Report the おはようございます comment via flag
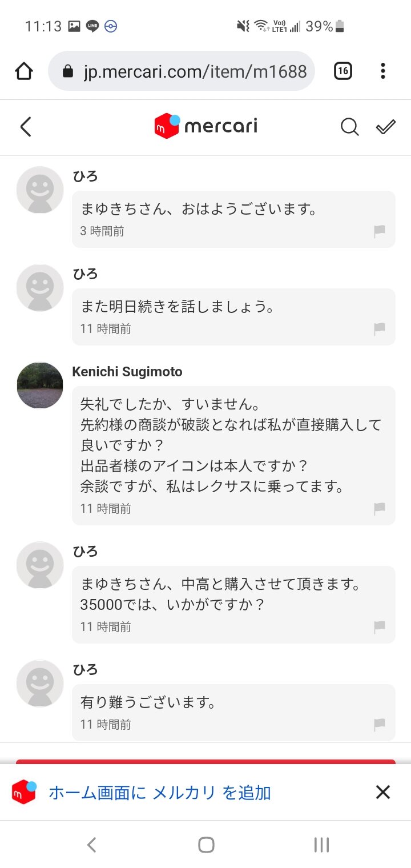The image size is (411, 868). 379,231
